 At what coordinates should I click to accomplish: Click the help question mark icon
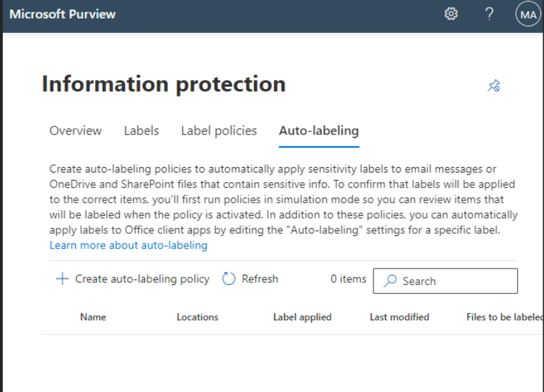(489, 14)
